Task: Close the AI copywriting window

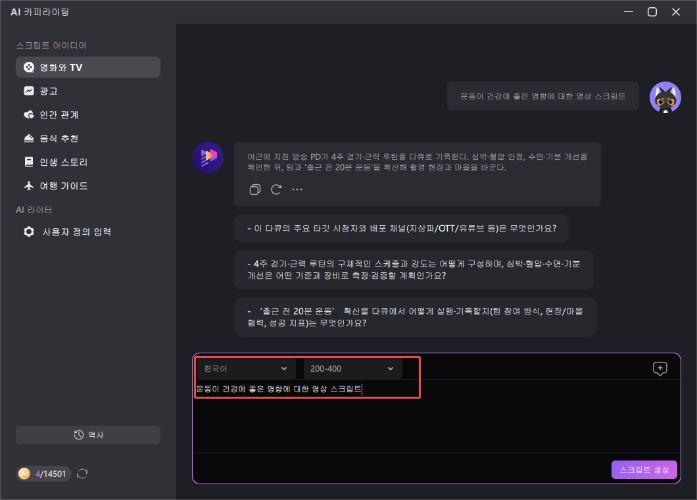Action: (676, 12)
